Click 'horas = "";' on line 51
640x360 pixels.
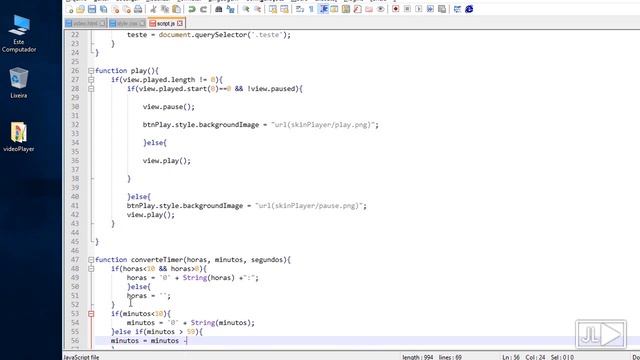click(149, 296)
